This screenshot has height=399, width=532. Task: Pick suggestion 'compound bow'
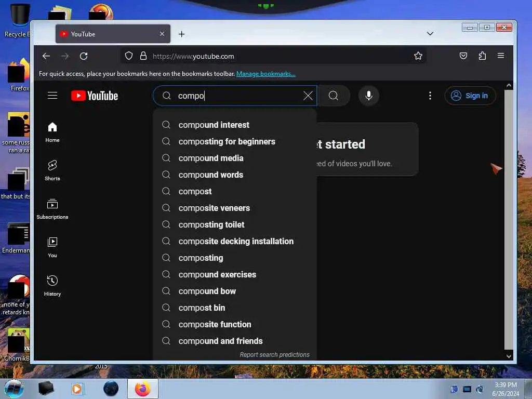tap(234, 291)
